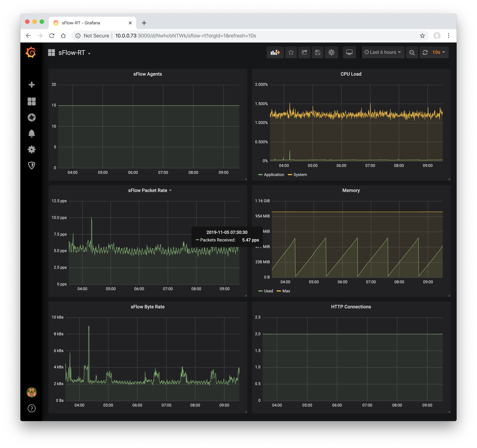
Task: Cycle view mode with the monitor icon
Action: pyautogui.click(x=349, y=52)
